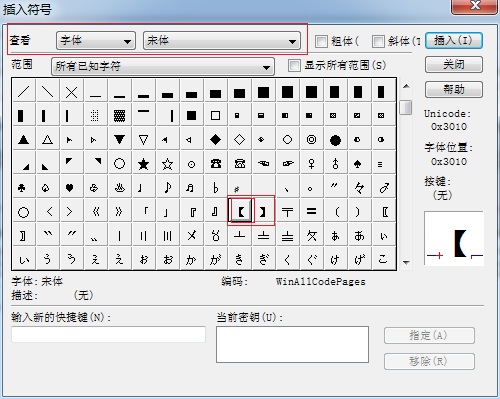Screen dimensions: 500x399
Task: Select the postal mark 〒 symbol
Action: (x=287, y=212)
